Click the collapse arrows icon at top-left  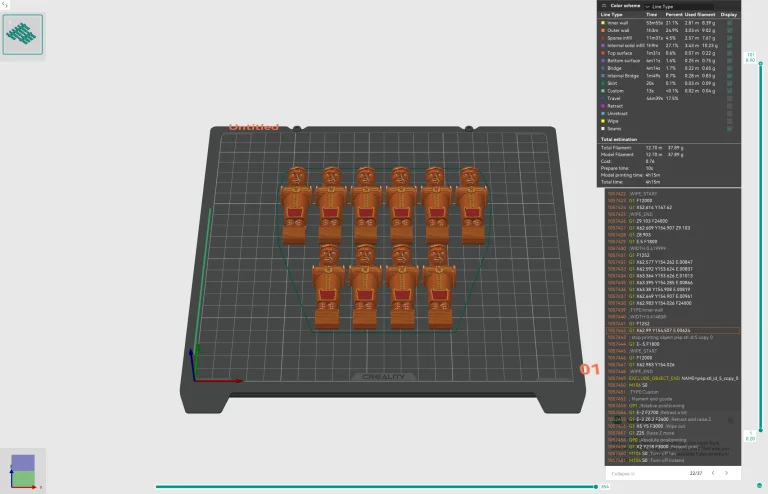click(5, 5)
